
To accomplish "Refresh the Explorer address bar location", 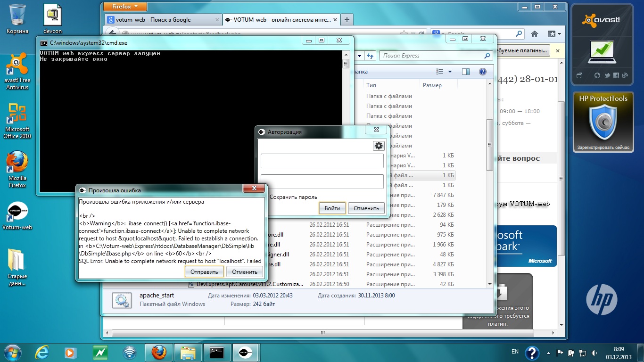I will [x=371, y=56].
